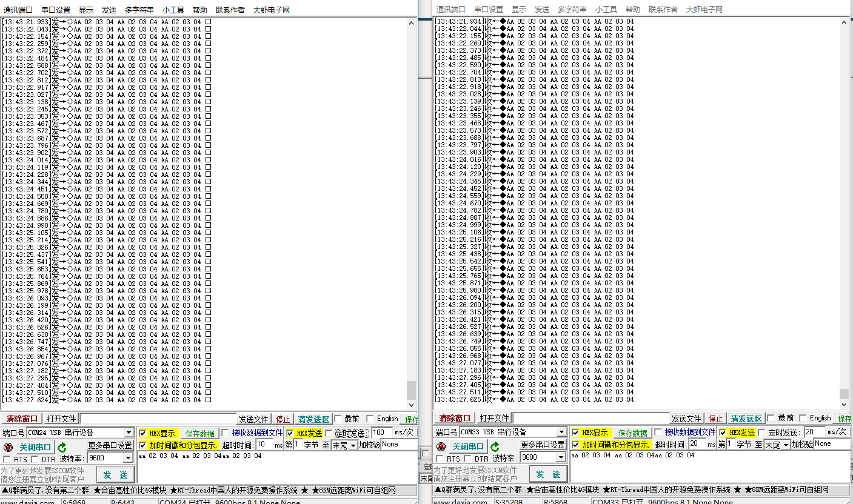The width and height of the screenshot is (853, 504).
Task: Toggle HEX显示 checkbox in left window
Action: 143,433
